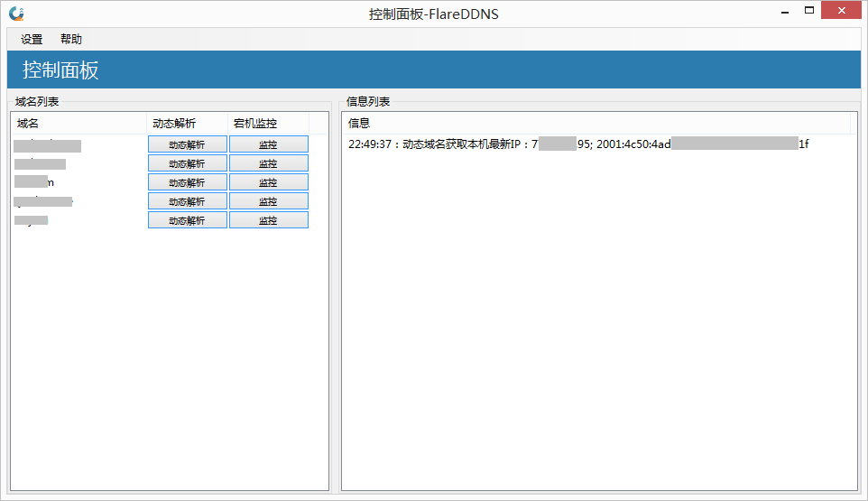Click the FlareDDNS app icon in title bar
The image size is (868, 501).
(16, 14)
